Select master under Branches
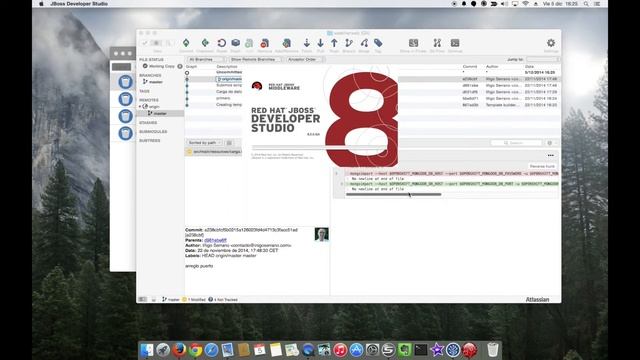The width and height of the screenshot is (640, 360). coord(156,82)
